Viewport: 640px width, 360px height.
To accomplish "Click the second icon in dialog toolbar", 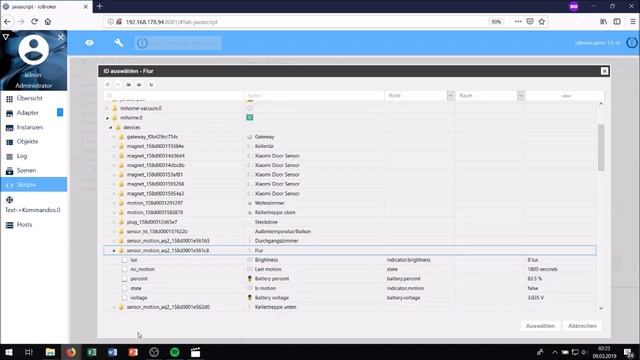I will click(118, 84).
